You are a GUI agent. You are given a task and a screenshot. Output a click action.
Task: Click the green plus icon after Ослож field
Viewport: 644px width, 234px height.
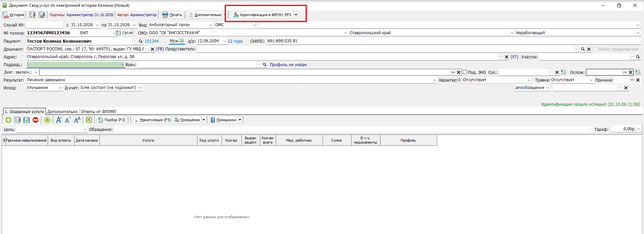pos(638,72)
